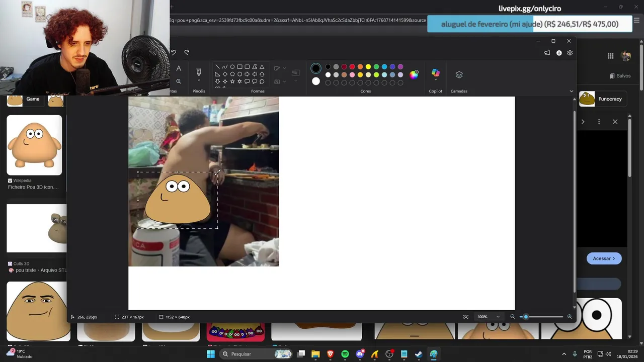
Task: Select the rectangle shape
Action: coord(240,67)
